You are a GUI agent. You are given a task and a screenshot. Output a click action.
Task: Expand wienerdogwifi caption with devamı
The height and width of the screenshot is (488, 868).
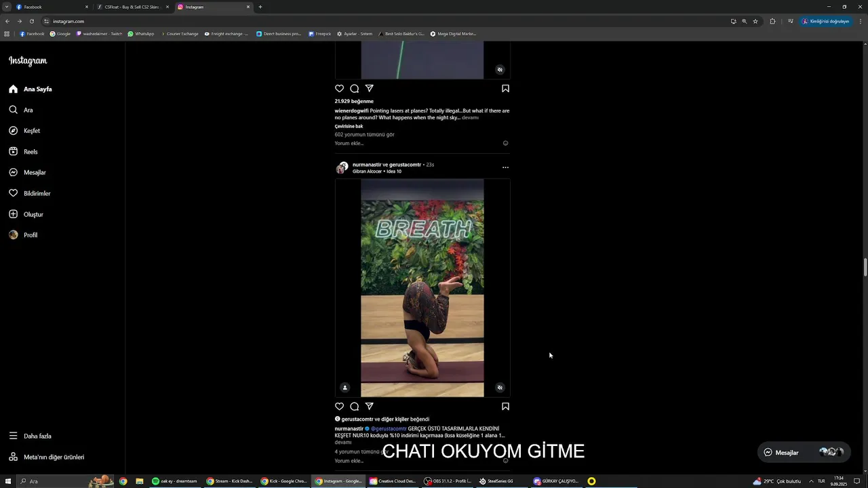[470, 118]
